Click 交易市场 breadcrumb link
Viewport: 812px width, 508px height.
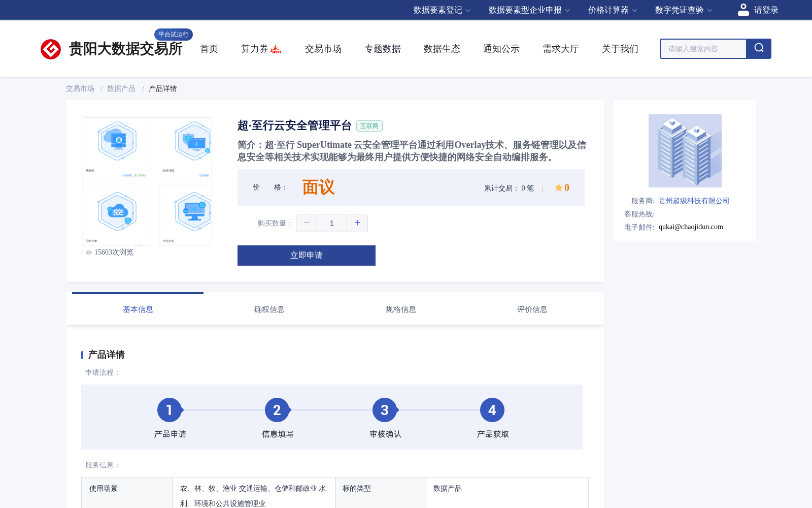coord(80,88)
